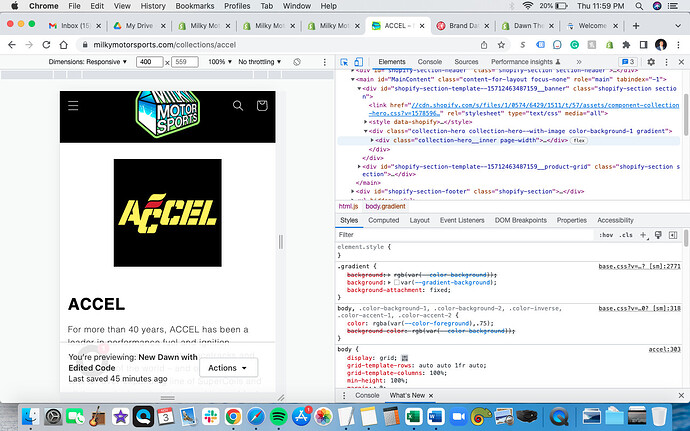Open the Grammarly extension icon
This screenshot has width=690, height=431.
coord(574,45)
